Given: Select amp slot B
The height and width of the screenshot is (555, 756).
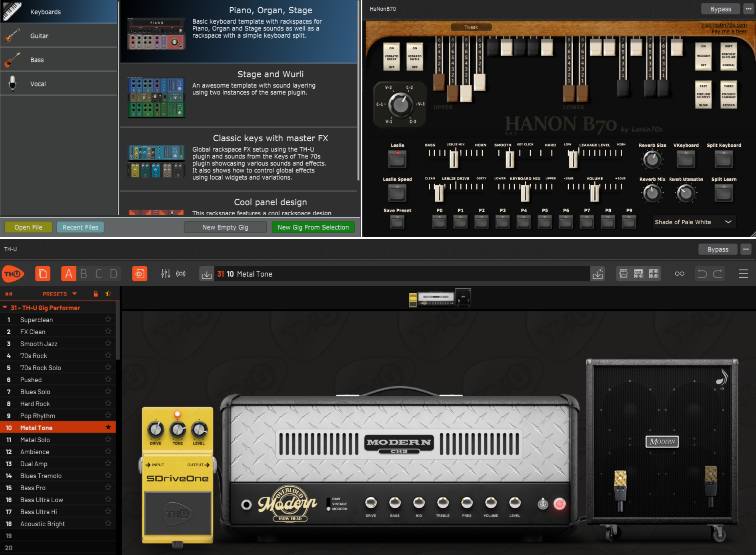Looking at the screenshot, I should tap(83, 274).
